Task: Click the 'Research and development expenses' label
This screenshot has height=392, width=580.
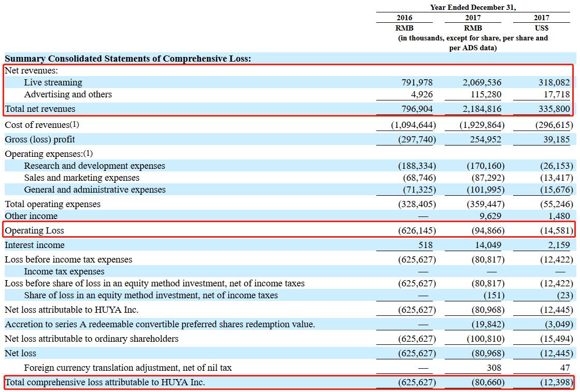Action: [94, 166]
